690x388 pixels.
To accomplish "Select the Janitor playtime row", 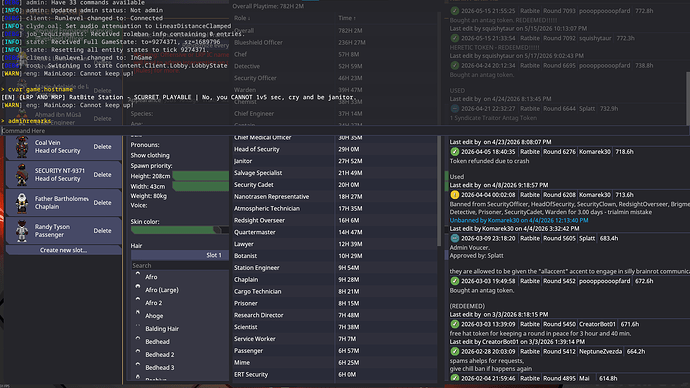I will (x=334, y=161).
